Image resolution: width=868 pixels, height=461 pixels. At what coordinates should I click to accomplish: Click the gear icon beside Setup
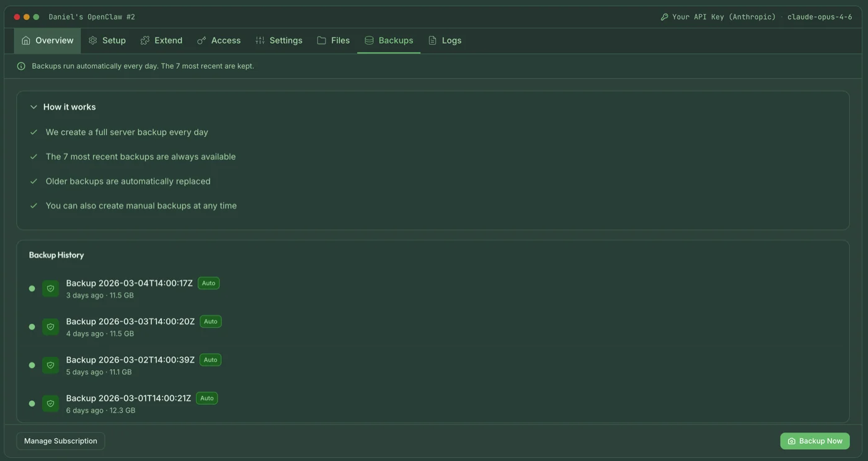[x=93, y=41]
